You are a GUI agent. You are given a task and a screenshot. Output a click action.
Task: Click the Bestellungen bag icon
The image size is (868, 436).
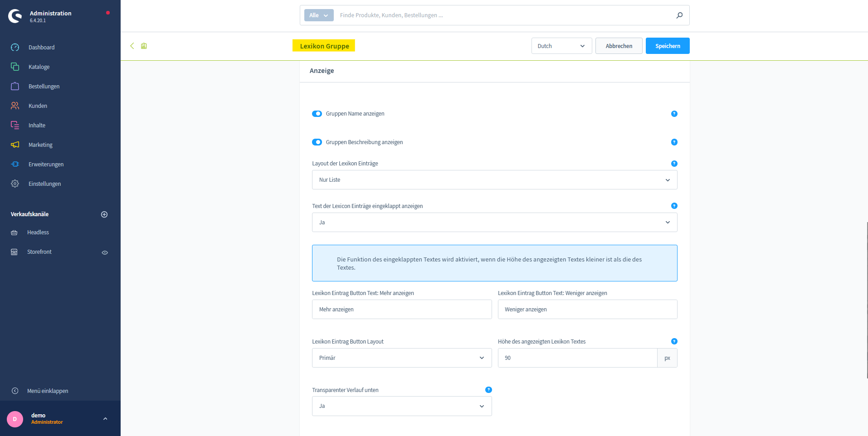tap(15, 86)
